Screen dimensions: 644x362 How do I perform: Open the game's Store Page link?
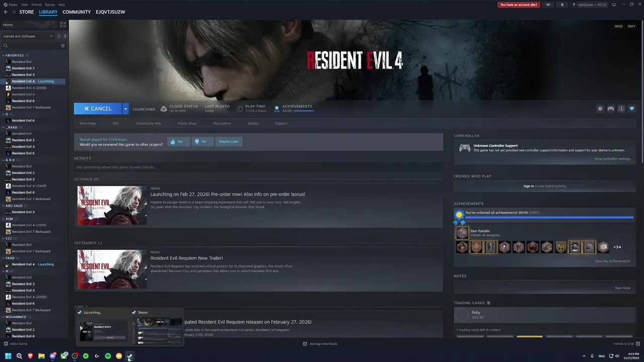point(88,123)
